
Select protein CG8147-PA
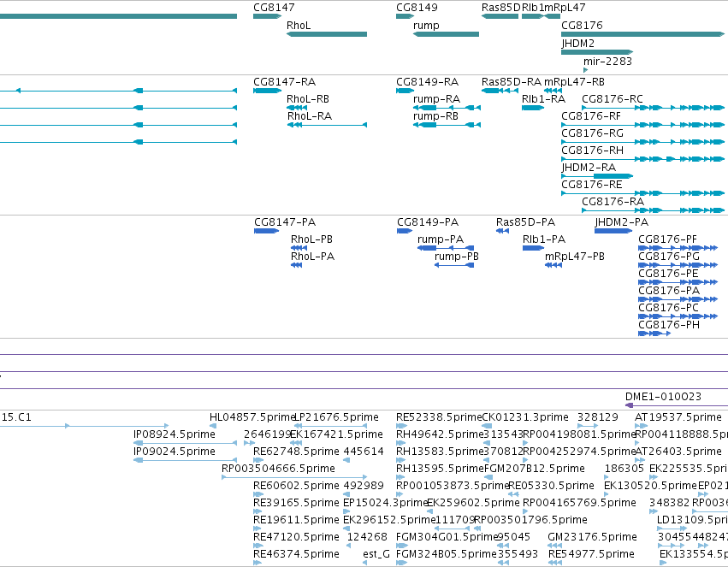285,222
